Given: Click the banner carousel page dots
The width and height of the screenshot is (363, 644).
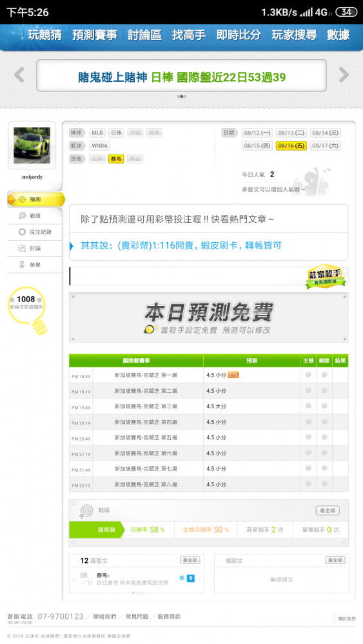Looking at the screenshot, I should pos(181,97).
